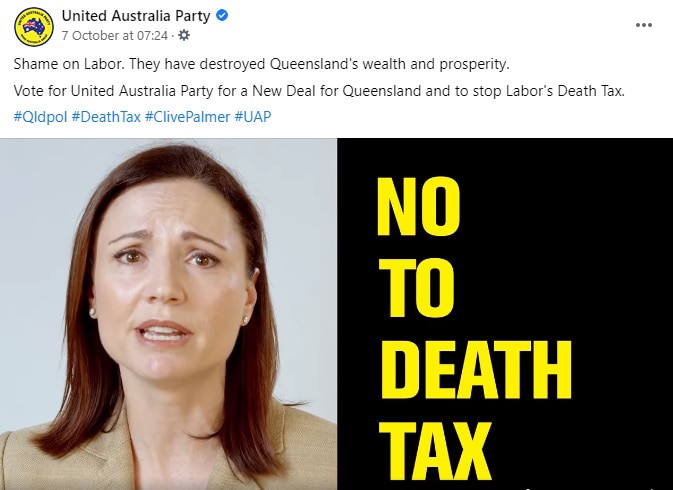Follow the #DeathTax hashtag

(x=106, y=117)
